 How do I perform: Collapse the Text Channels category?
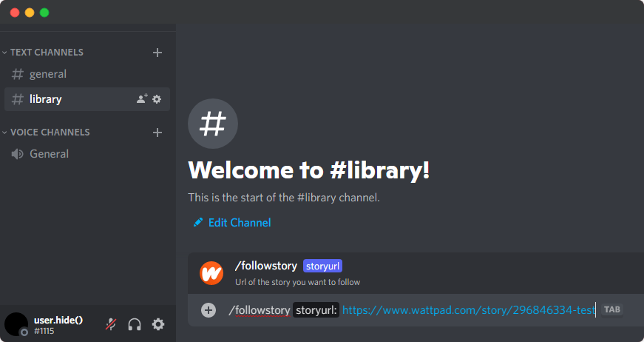click(46, 53)
